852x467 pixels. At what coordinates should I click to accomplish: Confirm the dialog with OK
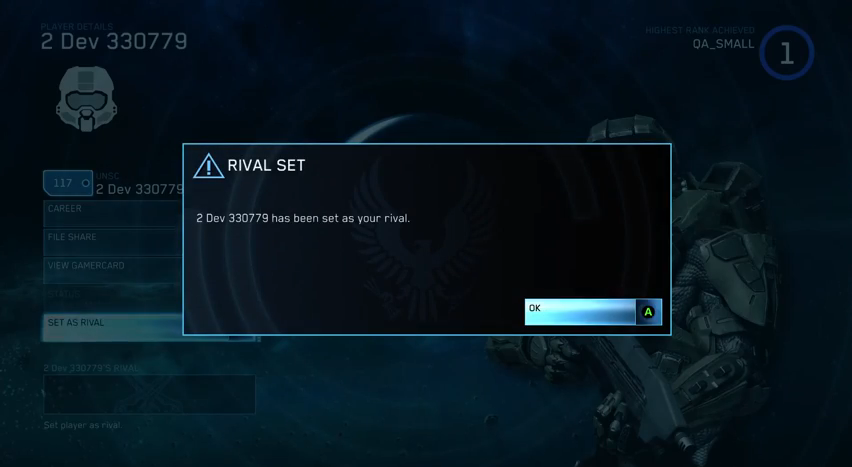pyautogui.click(x=593, y=312)
